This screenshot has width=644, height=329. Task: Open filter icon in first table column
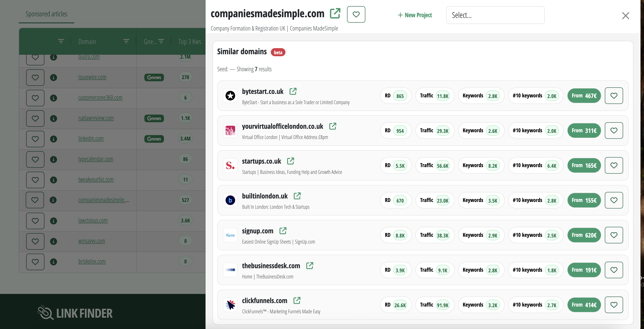pyautogui.click(x=61, y=41)
